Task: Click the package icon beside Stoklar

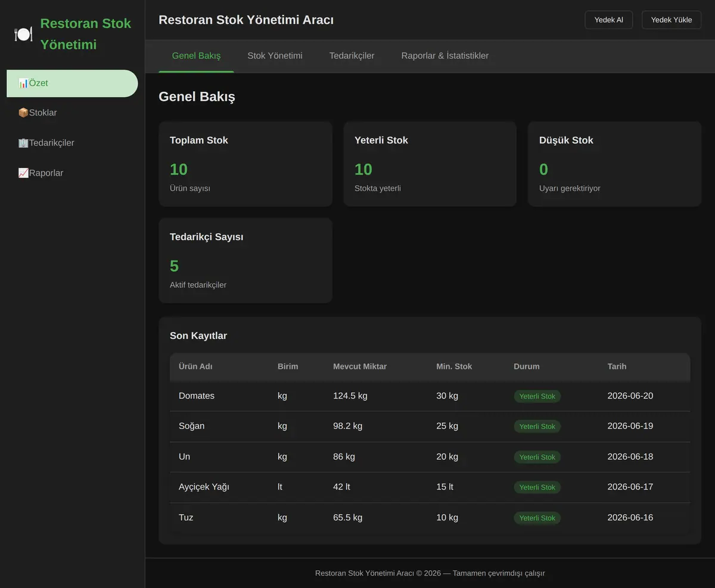Action: click(23, 113)
